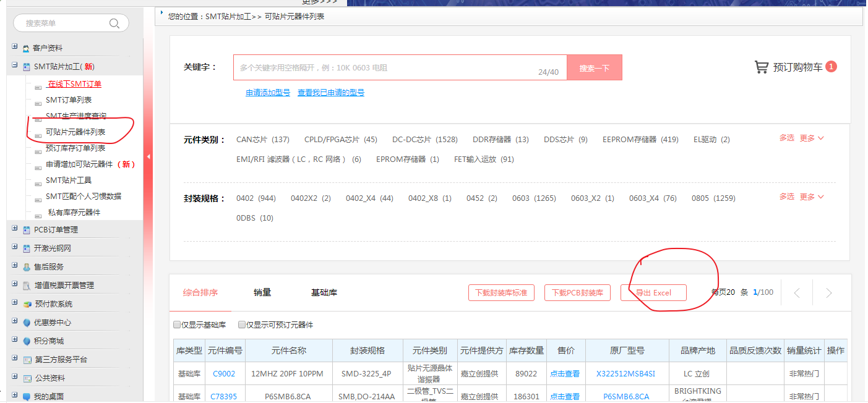Enable 仅显示基础库 checkbox
This screenshot has height=403, width=868.
coord(178,325)
